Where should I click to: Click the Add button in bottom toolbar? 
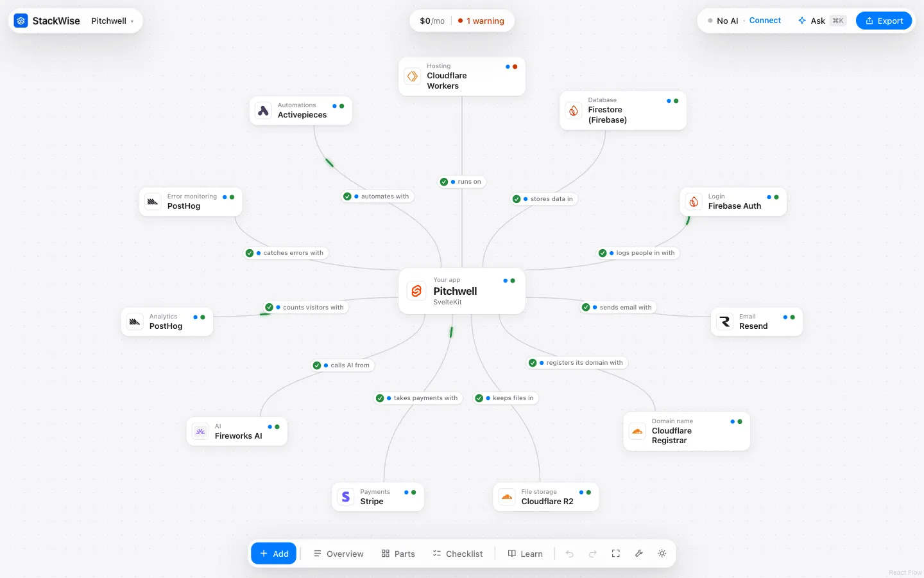coord(274,554)
